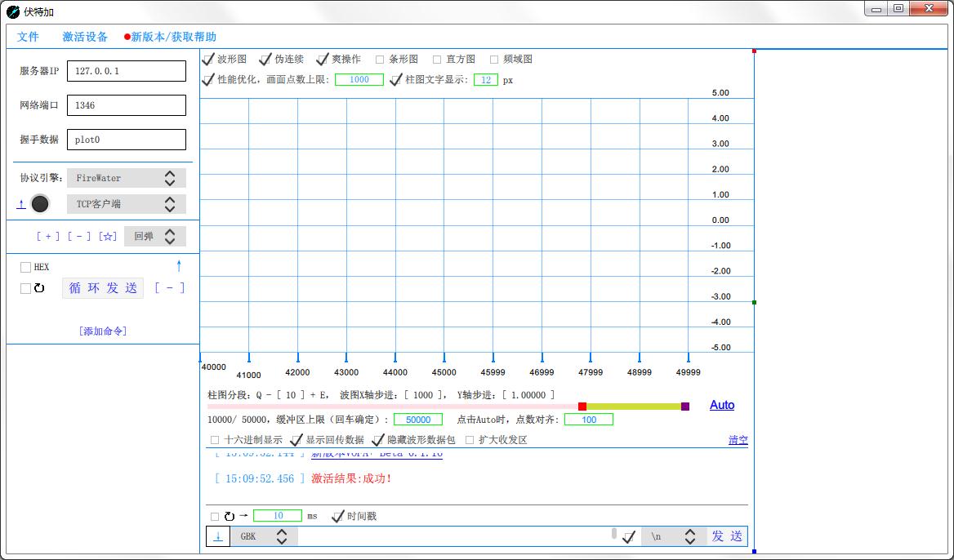Check the HEX checkbox
The height and width of the screenshot is (560, 954).
(x=25, y=267)
